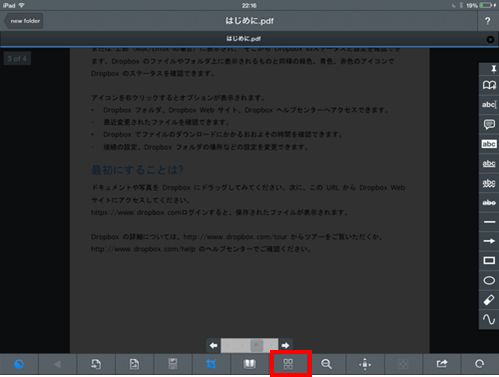Select the はじめに.pdf document tab
This screenshot has width=499, height=377.
coord(244,39)
